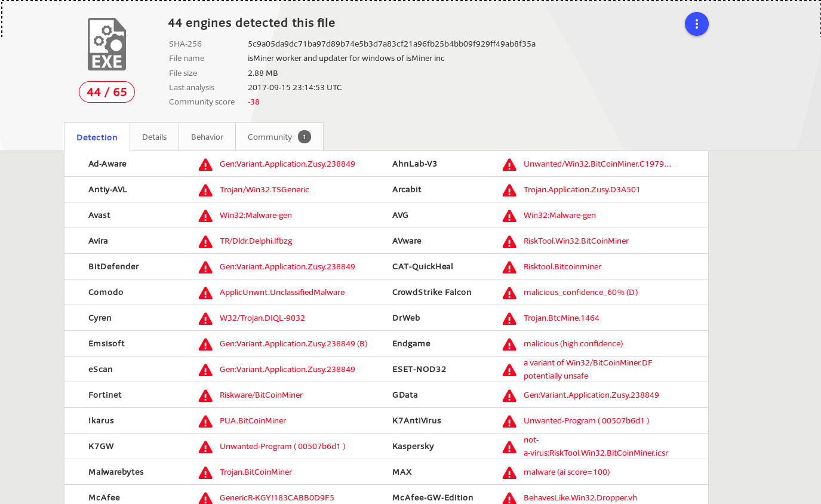This screenshot has height=504, width=821.
Task: Open the Details tab
Action: [154, 137]
